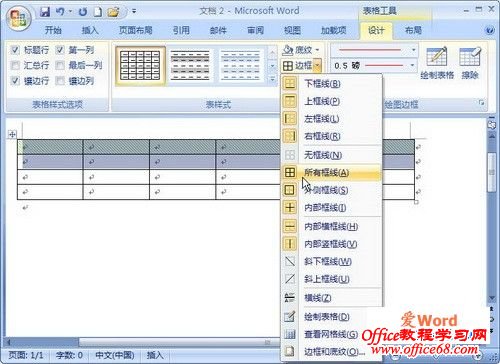Click the Save icon in Quick Access Toolbar

pos(45,12)
